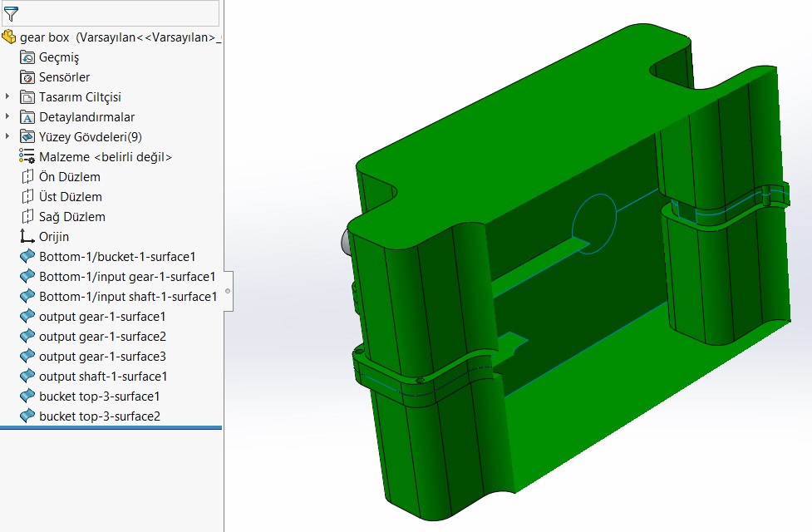Select the Sağ Düzlem plane
The image size is (812, 532).
coord(72,216)
